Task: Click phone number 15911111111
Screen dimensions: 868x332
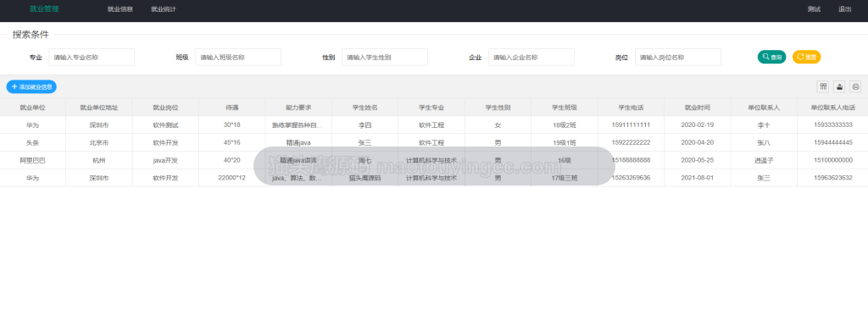Action: click(631, 125)
